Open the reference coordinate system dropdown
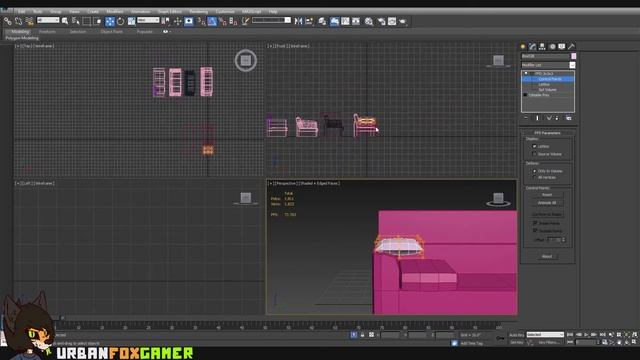 (x=148, y=20)
